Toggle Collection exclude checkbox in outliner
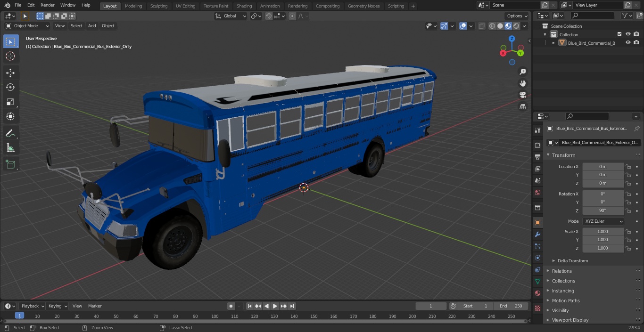 click(x=619, y=34)
